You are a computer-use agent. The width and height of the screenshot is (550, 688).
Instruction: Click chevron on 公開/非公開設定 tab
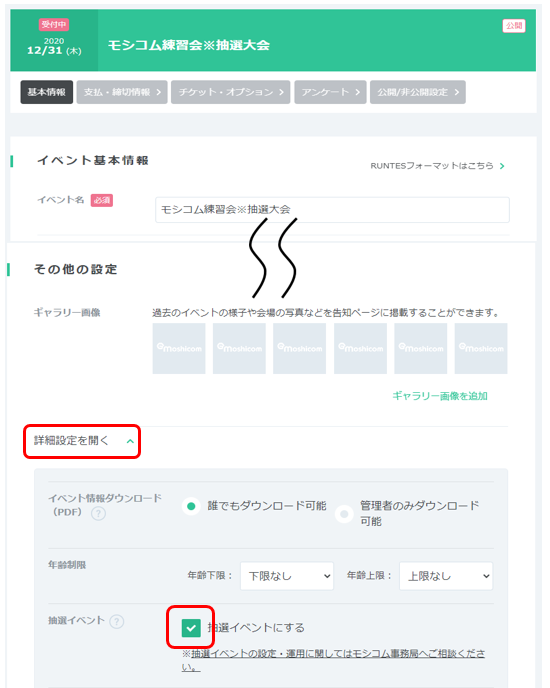coord(457,92)
